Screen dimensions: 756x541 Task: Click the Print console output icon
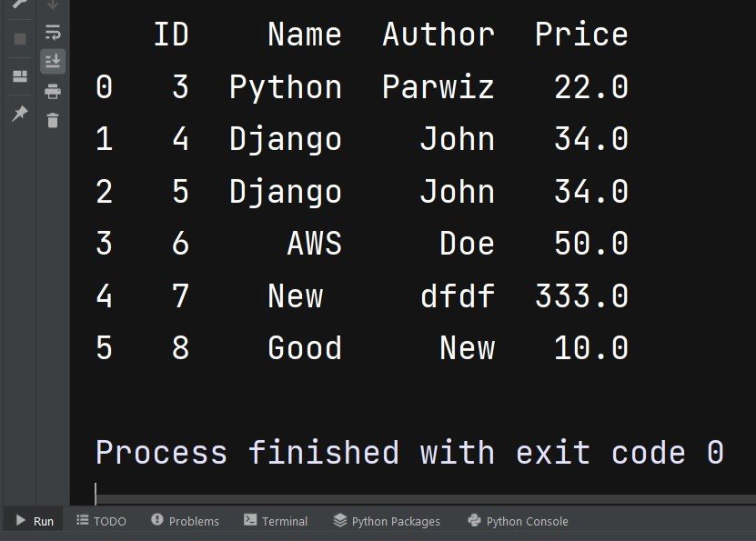click(x=53, y=91)
